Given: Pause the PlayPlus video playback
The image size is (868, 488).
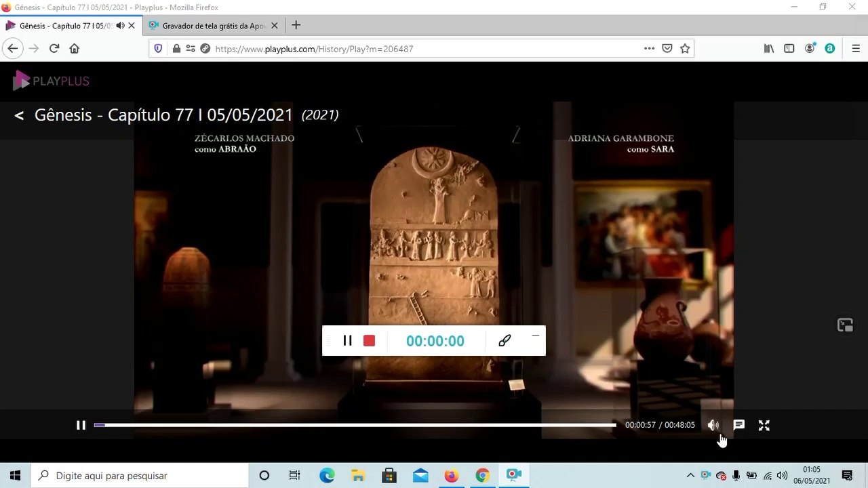Looking at the screenshot, I should click(x=81, y=425).
